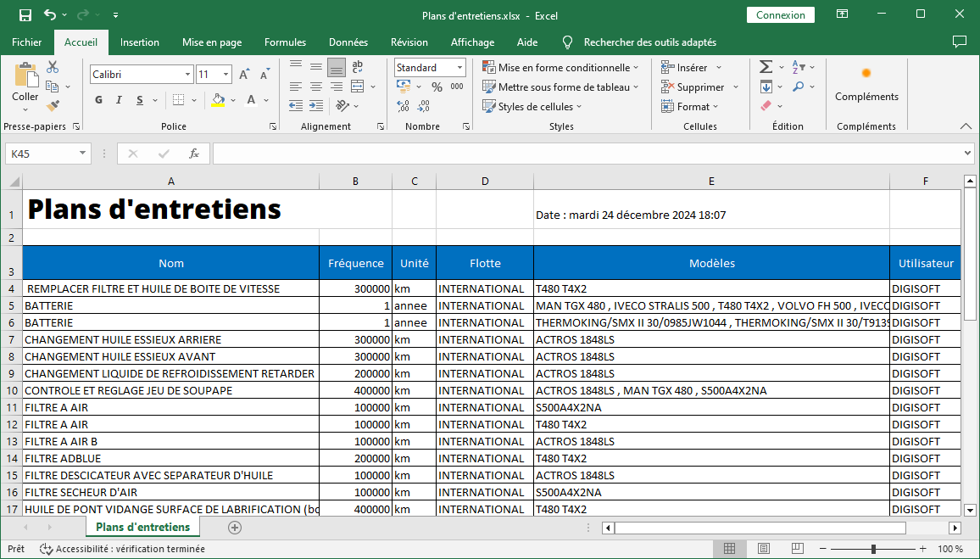Add a decimal place

click(404, 106)
